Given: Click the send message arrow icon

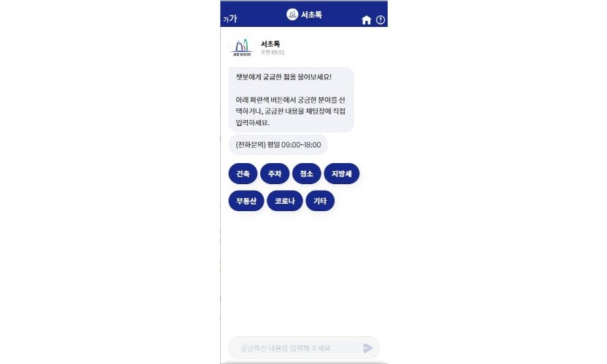Looking at the screenshot, I should 368,348.
